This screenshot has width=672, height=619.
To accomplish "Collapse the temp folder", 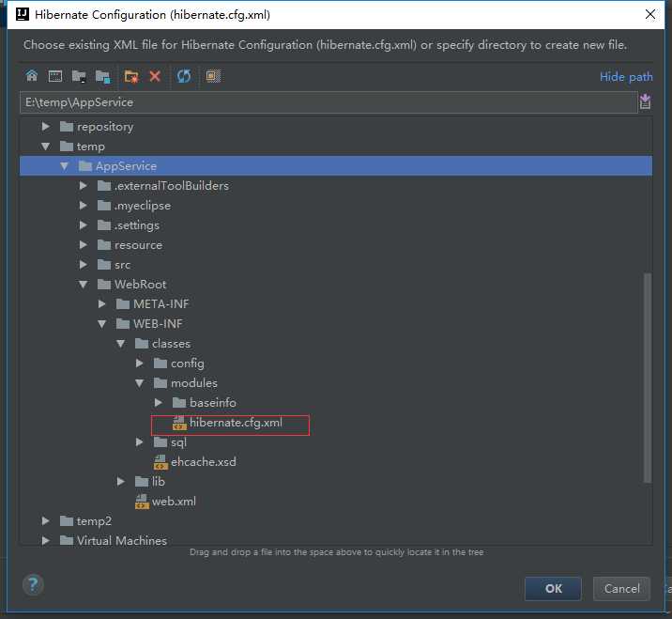I will coord(45,147).
